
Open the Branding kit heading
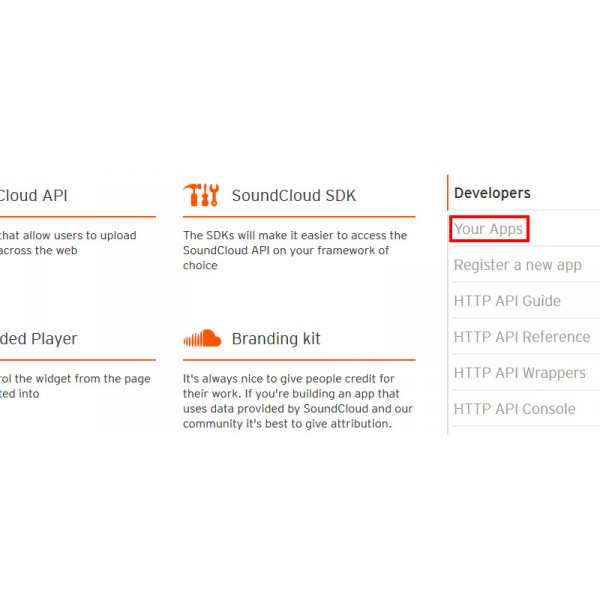click(x=276, y=339)
